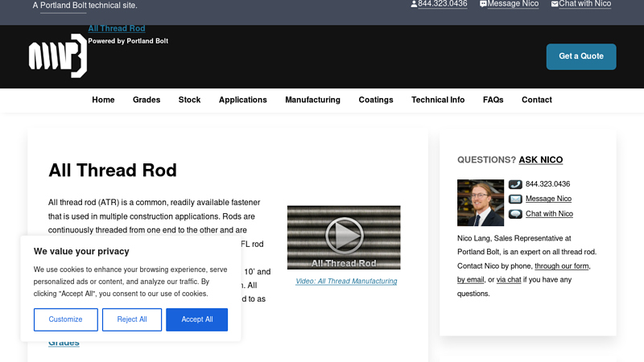This screenshot has width=644, height=362.
Task: Click the person icon beside the top phone number
Action: (414, 4)
